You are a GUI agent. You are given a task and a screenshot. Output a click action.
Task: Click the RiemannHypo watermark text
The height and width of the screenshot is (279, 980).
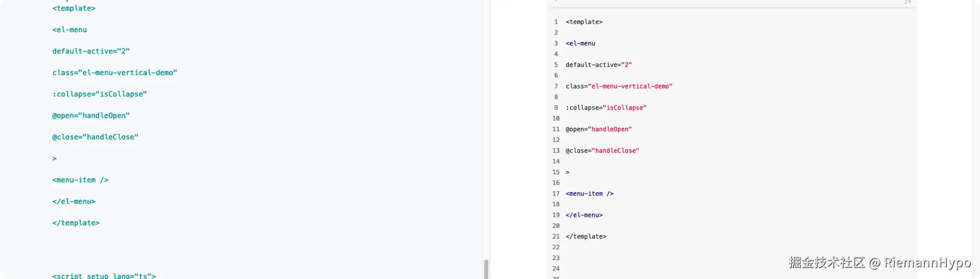click(927, 263)
